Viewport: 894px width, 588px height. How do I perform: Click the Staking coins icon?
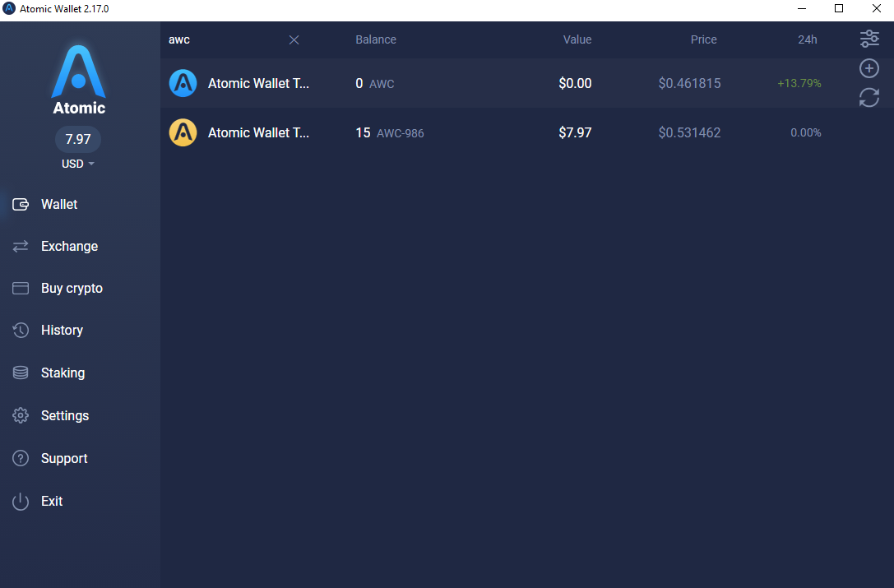click(x=21, y=373)
